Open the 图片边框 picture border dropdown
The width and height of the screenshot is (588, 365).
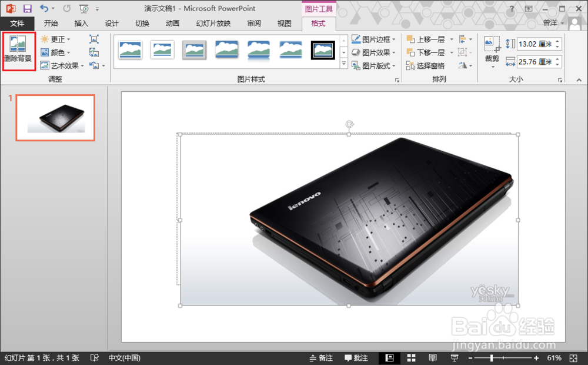pyautogui.click(x=373, y=39)
